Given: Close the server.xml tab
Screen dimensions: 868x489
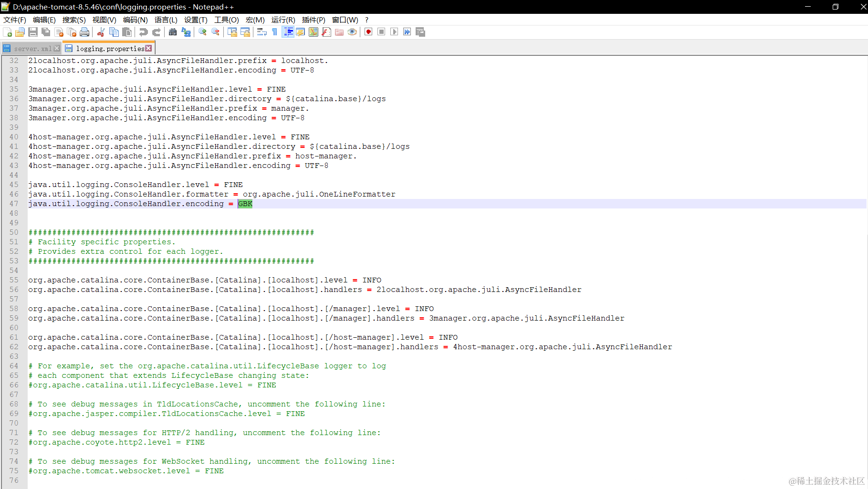Looking at the screenshot, I should coord(57,49).
